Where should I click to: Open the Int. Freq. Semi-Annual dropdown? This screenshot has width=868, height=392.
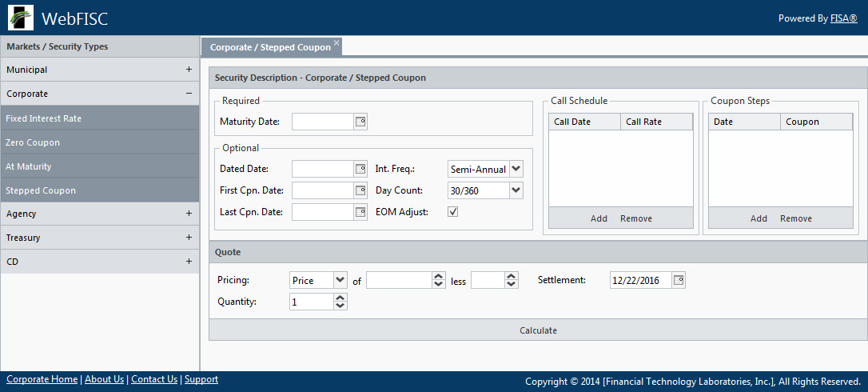click(516, 169)
